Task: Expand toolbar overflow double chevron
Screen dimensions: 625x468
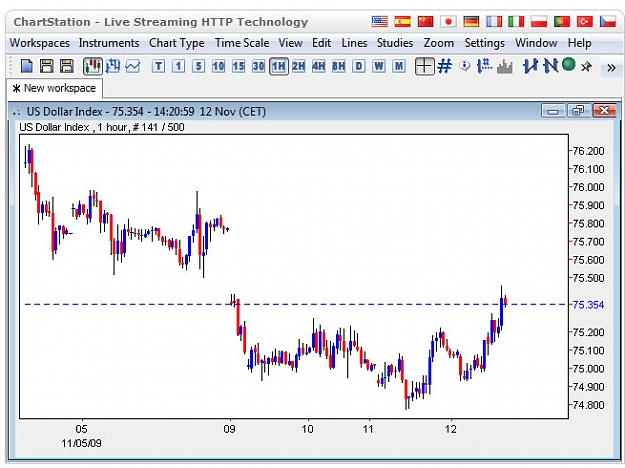Action: [x=611, y=68]
